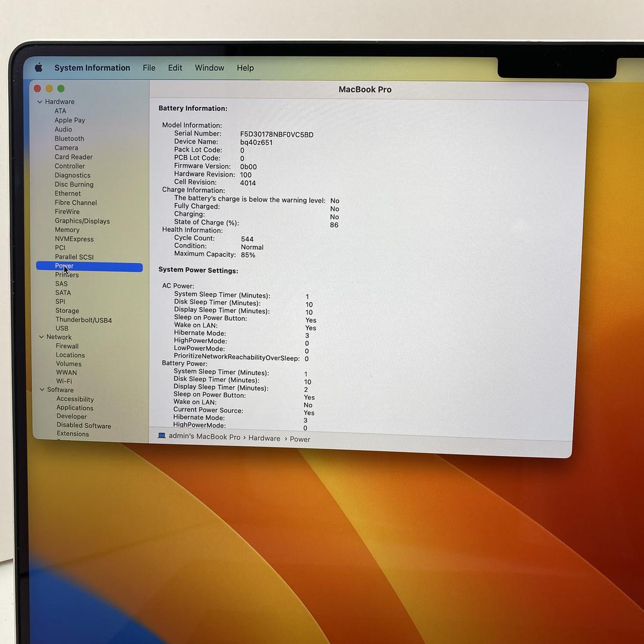Collapse the Hardware section chevron
644x644 pixels.
(40, 101)
